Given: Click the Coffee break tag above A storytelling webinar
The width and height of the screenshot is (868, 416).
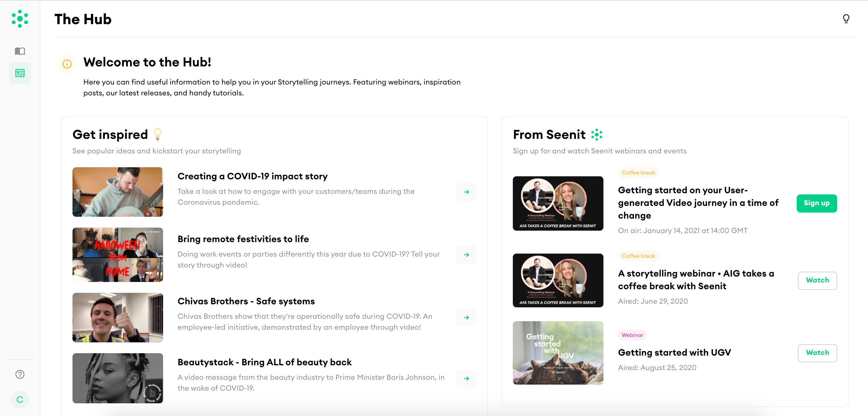Looking at the screenshot, I should (638, 256).
